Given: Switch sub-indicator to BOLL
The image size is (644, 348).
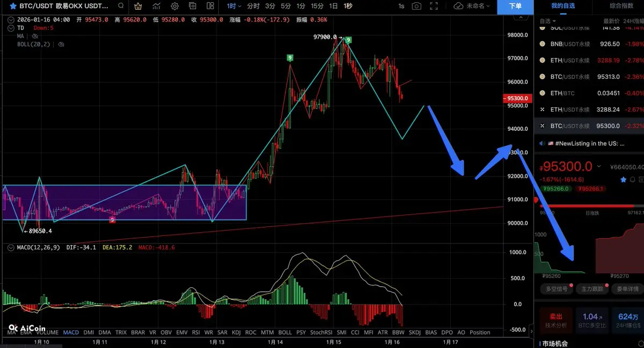Looking at the screenshot, I should tap(285, 332).
